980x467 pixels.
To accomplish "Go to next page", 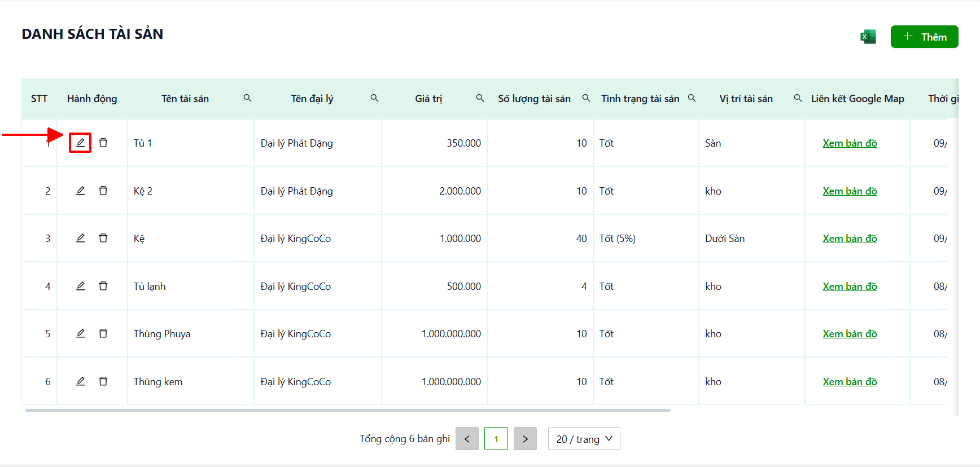I will click(x=525, y=439).
